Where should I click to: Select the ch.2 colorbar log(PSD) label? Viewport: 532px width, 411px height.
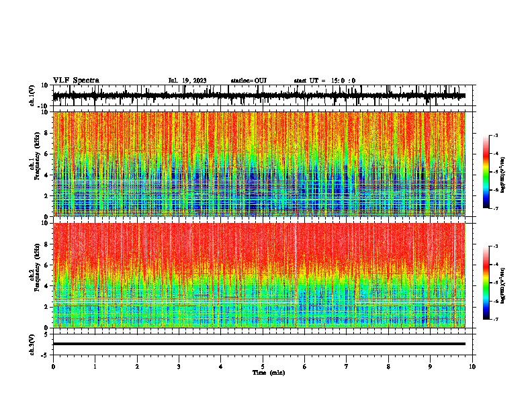coord(502,285)
